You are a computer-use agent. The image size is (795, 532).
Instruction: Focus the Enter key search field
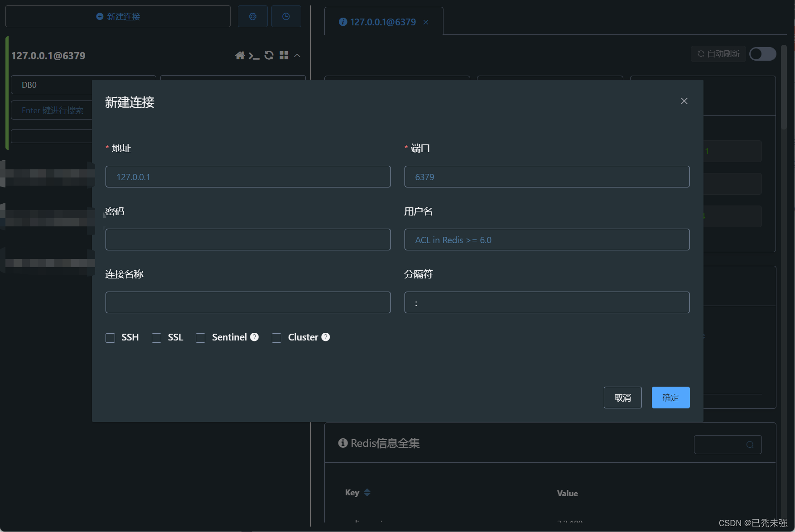pyautogui.click(x=52, y=110)
